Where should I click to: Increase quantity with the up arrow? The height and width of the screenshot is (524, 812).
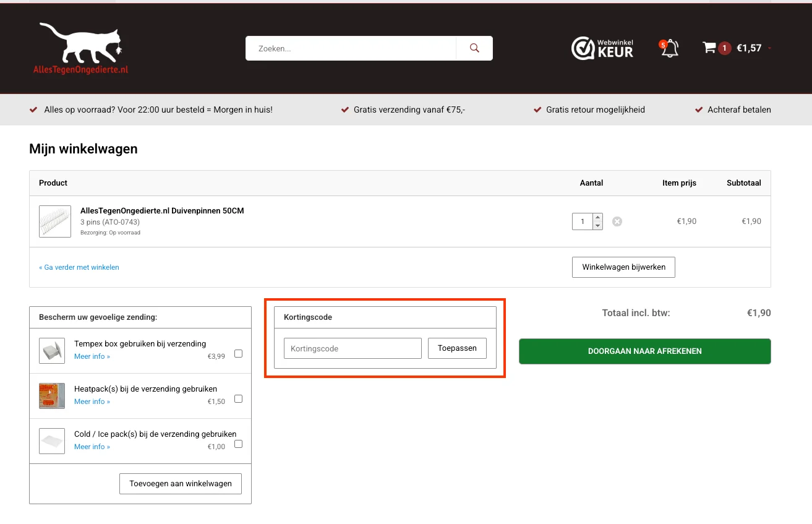(597, 217)
